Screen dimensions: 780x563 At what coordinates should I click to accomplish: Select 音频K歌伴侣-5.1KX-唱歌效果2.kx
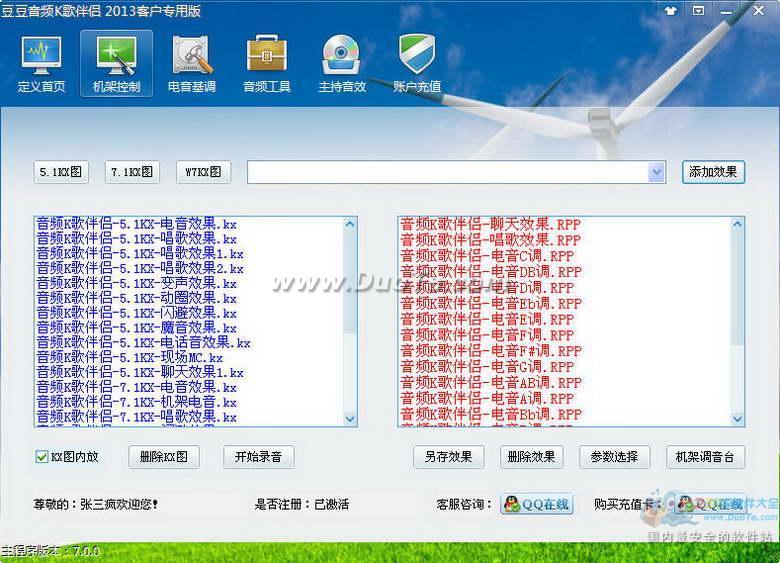point(140,269)
